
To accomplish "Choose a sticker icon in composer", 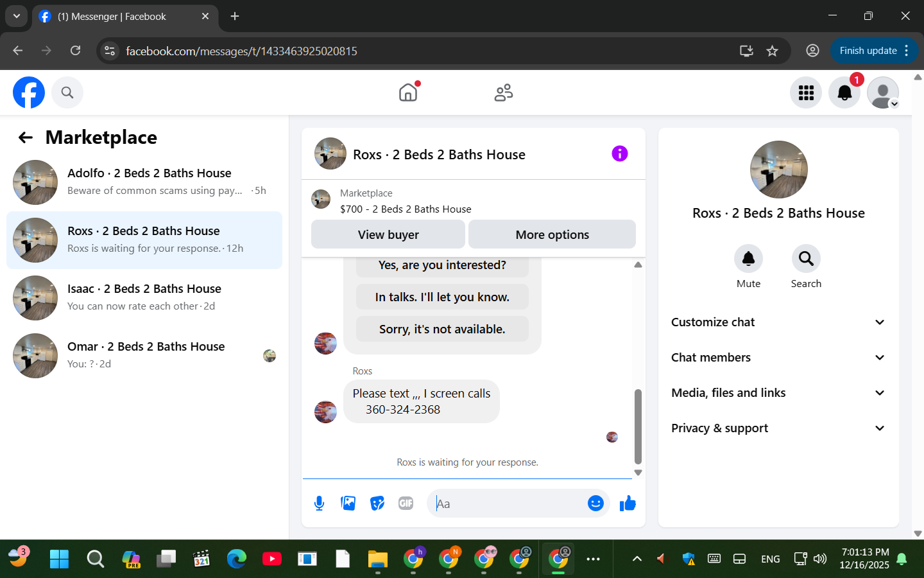I will point(377,504).
